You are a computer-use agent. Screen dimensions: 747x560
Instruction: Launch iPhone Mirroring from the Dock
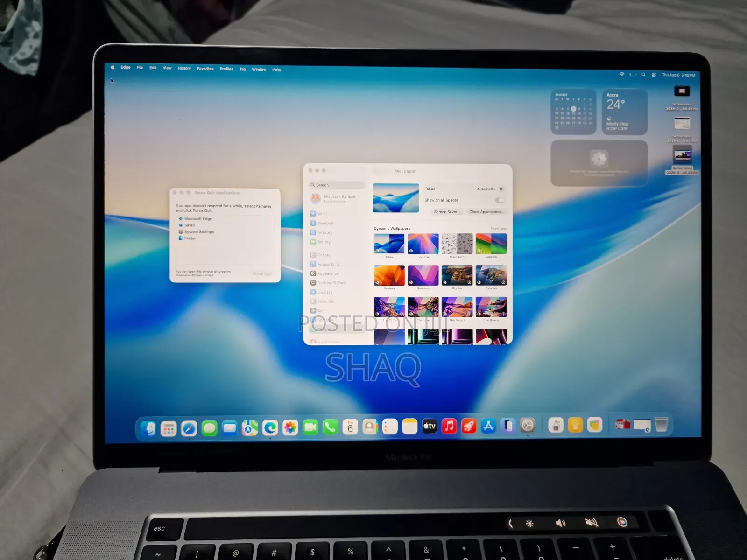tap(508, 426)
